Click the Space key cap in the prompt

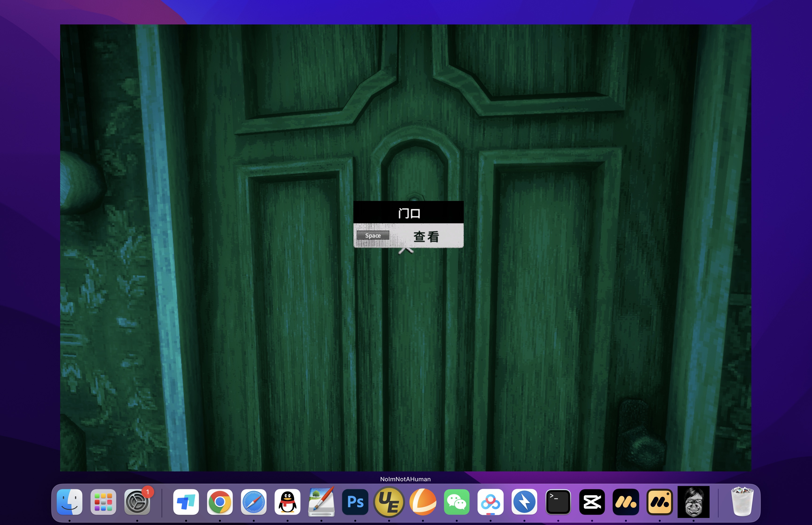pyautogui.click(x=373, y=235)
